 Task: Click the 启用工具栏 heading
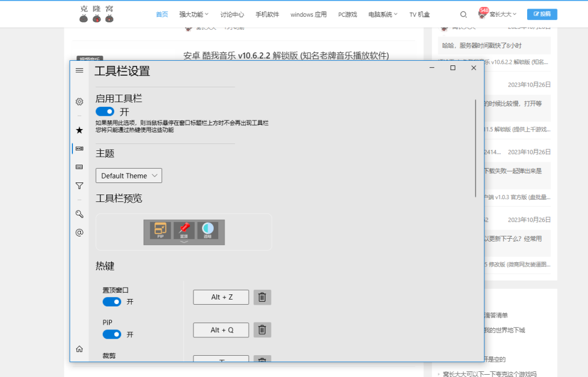point(119,99)
